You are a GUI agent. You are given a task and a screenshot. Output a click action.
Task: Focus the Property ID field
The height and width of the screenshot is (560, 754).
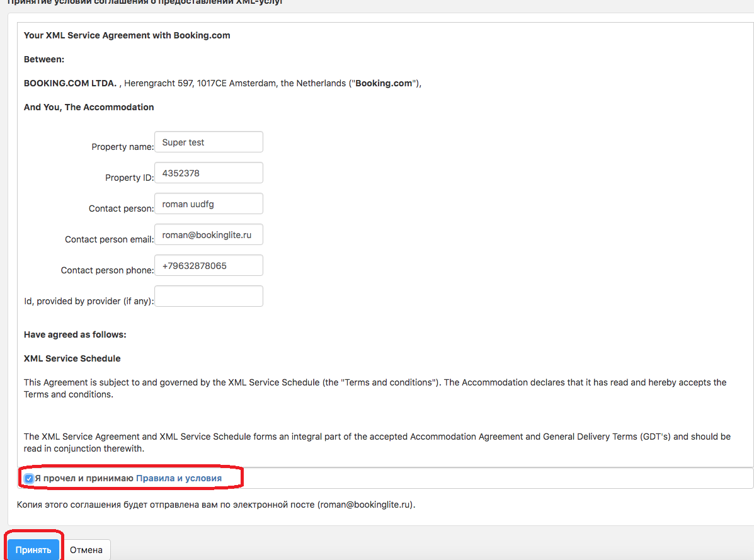(x=208, y=173)
